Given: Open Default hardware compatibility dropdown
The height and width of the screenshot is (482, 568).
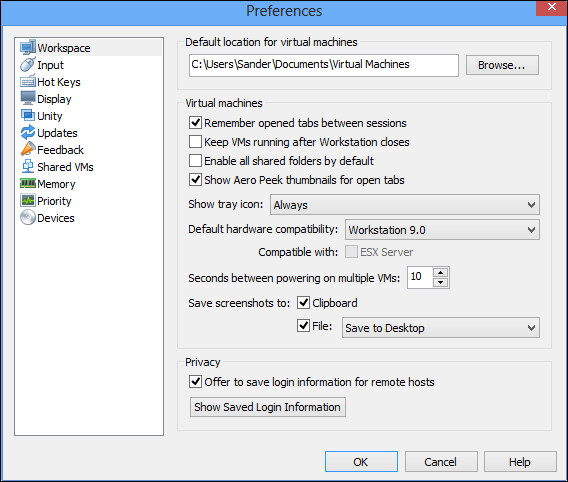Looking at the screenshot, I should tap(442, 230).
